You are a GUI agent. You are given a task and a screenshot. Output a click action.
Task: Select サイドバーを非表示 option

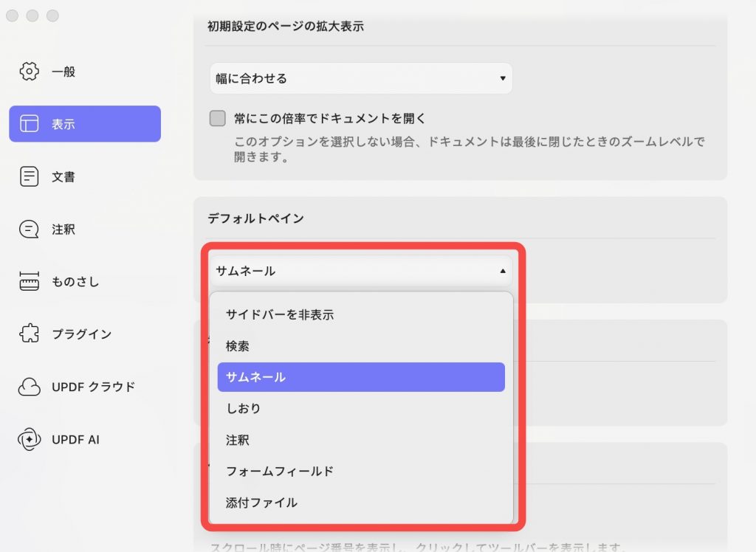click(361, 314)
